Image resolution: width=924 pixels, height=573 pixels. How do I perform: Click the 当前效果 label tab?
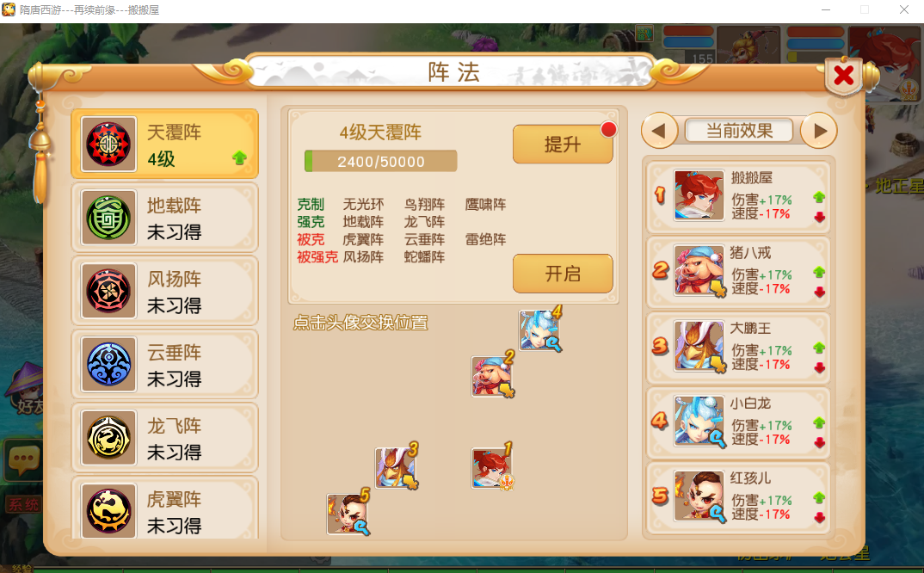[739, 130]
